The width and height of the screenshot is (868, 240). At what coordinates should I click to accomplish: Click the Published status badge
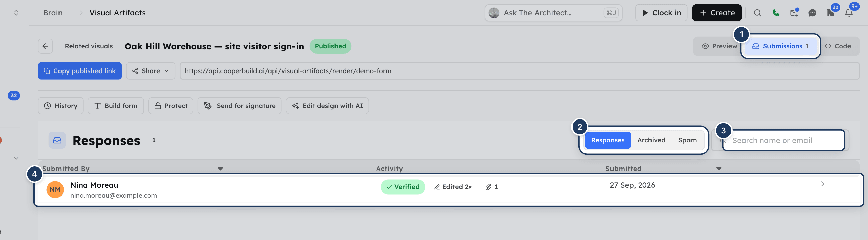point(330,46)
